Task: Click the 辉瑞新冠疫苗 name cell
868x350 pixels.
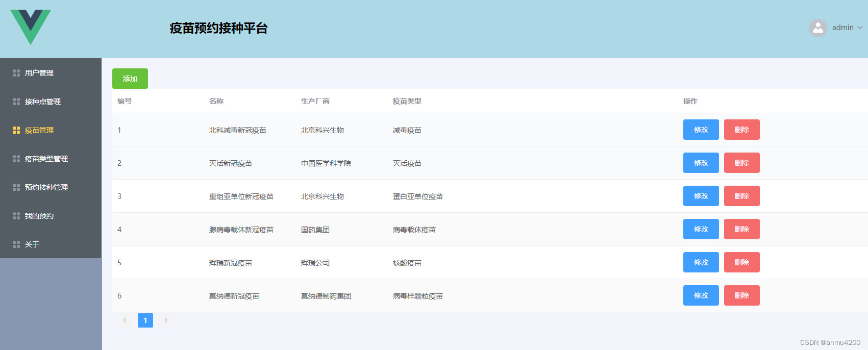Action: pos(231,263)
